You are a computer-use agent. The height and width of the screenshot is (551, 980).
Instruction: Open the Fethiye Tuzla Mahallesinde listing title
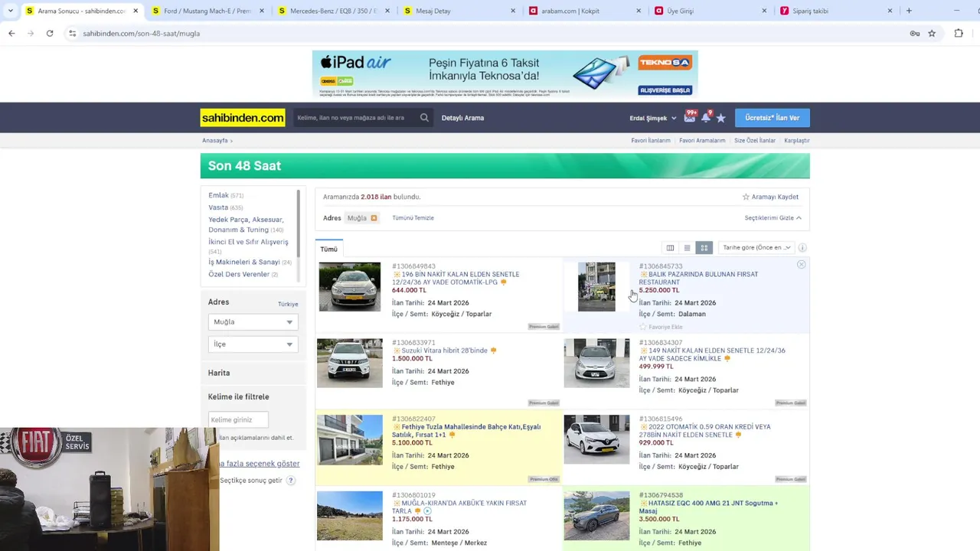pyautogui.click(x=466, y=431)
